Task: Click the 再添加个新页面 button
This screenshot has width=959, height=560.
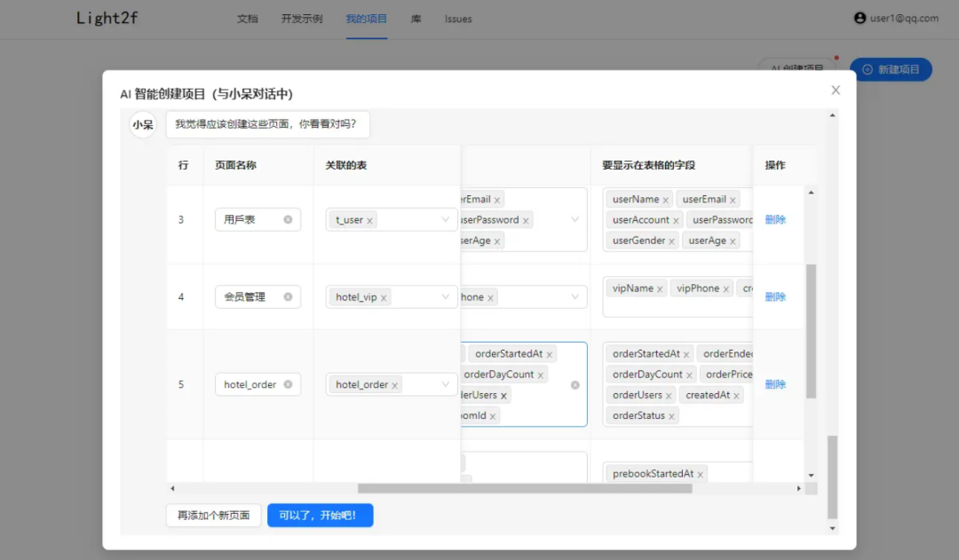Action: coord(213,516)
